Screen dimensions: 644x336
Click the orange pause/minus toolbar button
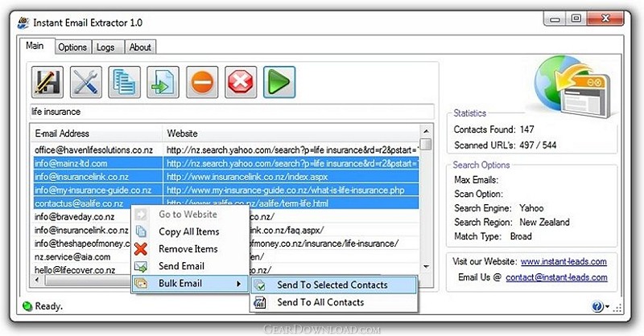[x=202, y=82]
